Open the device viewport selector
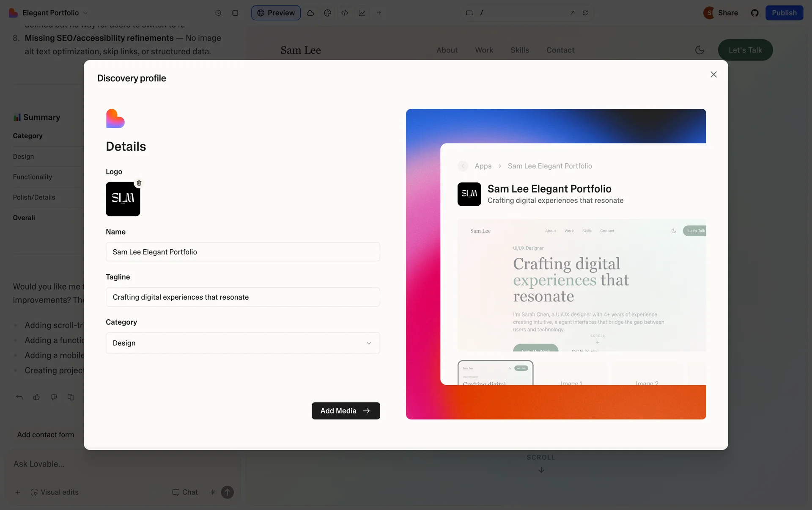This screenshot has width=812, height=510. [469, 13]
